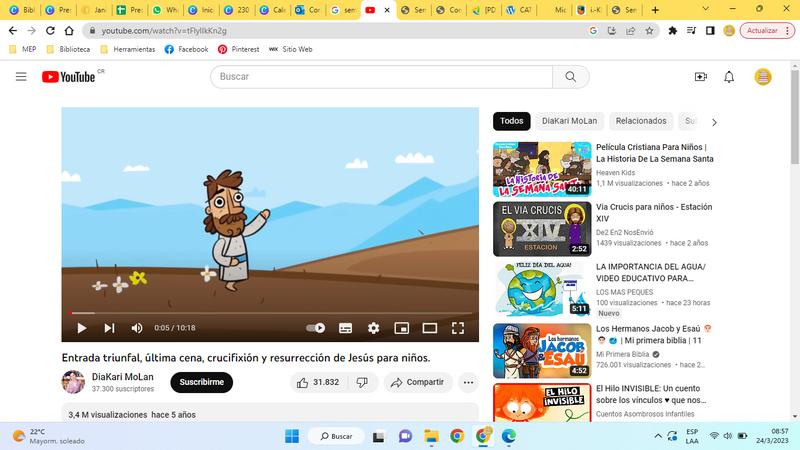Viewport: 800px width, 450px height.
Task: Open a new browser tab
Action: (x=655, y=10)
